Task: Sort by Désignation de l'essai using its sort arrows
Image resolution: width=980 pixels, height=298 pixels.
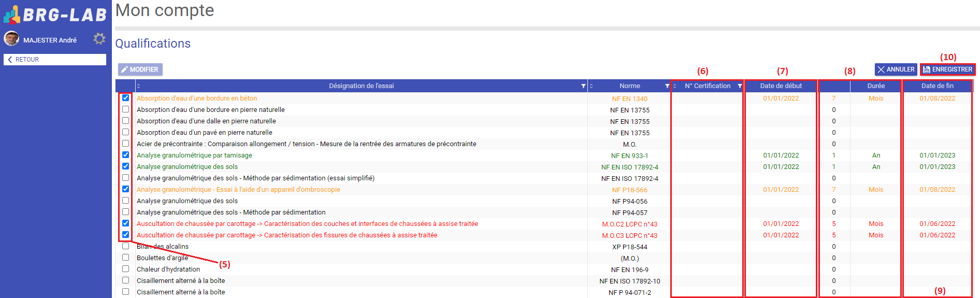Action: tap(139, 86)
